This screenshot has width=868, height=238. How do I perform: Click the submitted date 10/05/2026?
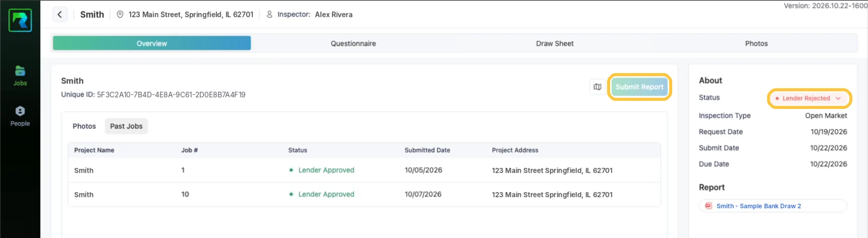tap(423, 170)
